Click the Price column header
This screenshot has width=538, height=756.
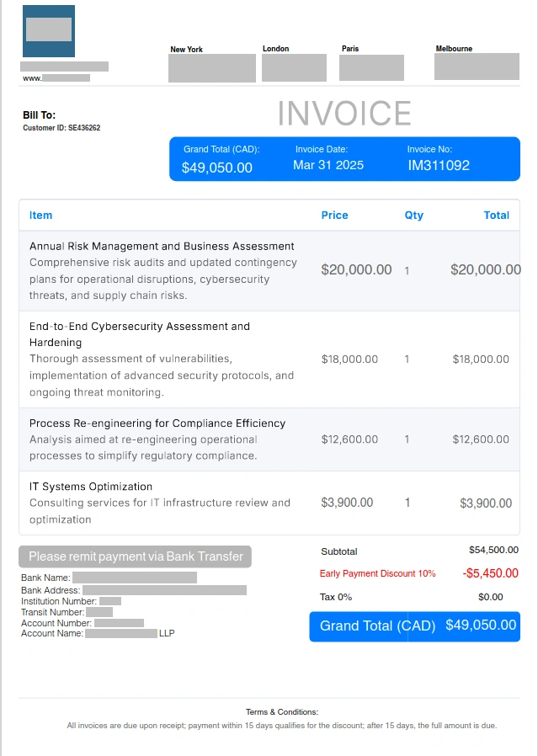(x=334, y=216)
